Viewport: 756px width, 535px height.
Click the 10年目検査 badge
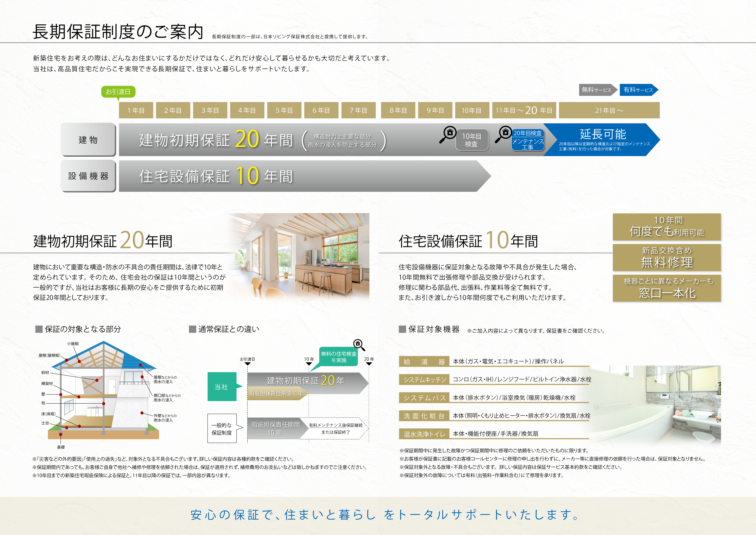(471, 140)
